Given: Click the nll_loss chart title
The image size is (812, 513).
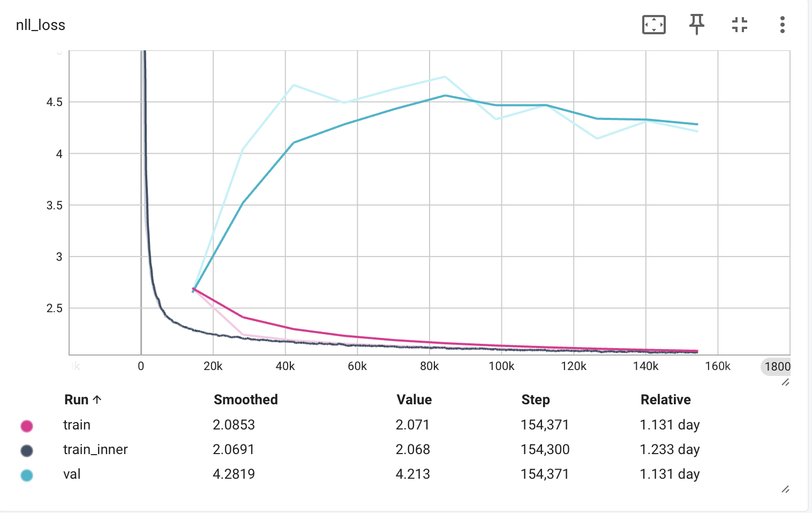Looking at the screenshot, I should pos(41,25).
